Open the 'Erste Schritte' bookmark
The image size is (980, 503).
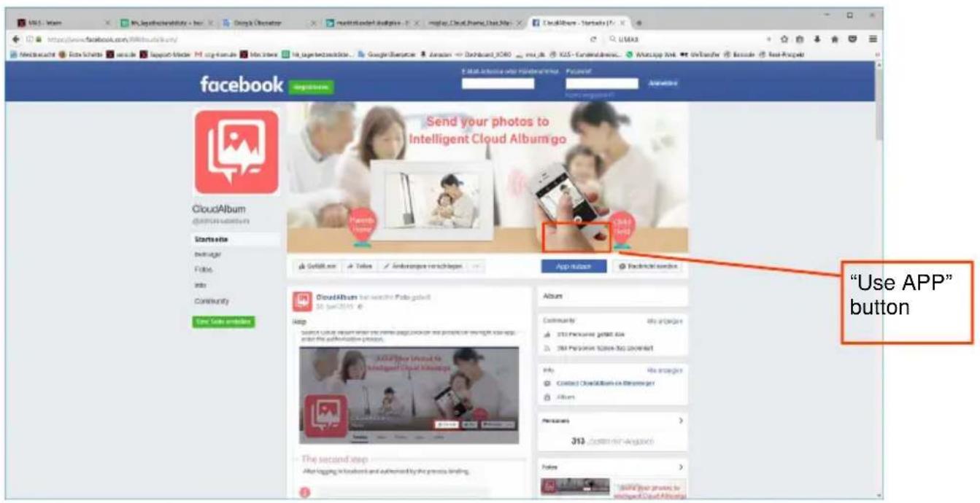[80, 54]
